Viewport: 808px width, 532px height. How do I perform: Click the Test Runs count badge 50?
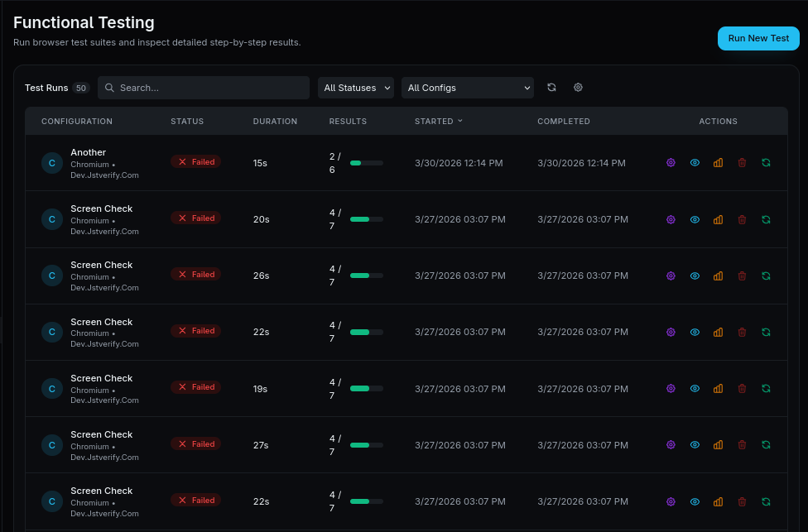click(x=81, y=88)
